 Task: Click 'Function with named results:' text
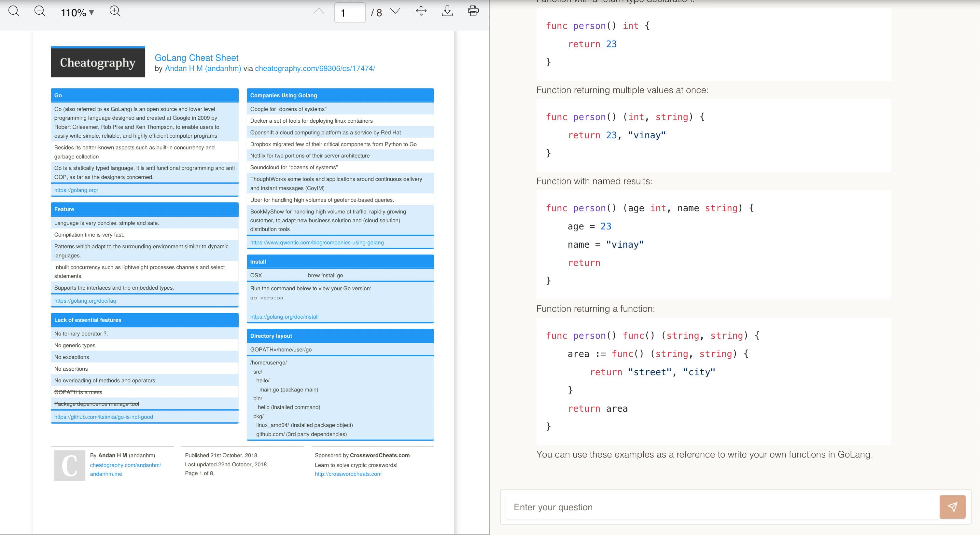point(594,181)
